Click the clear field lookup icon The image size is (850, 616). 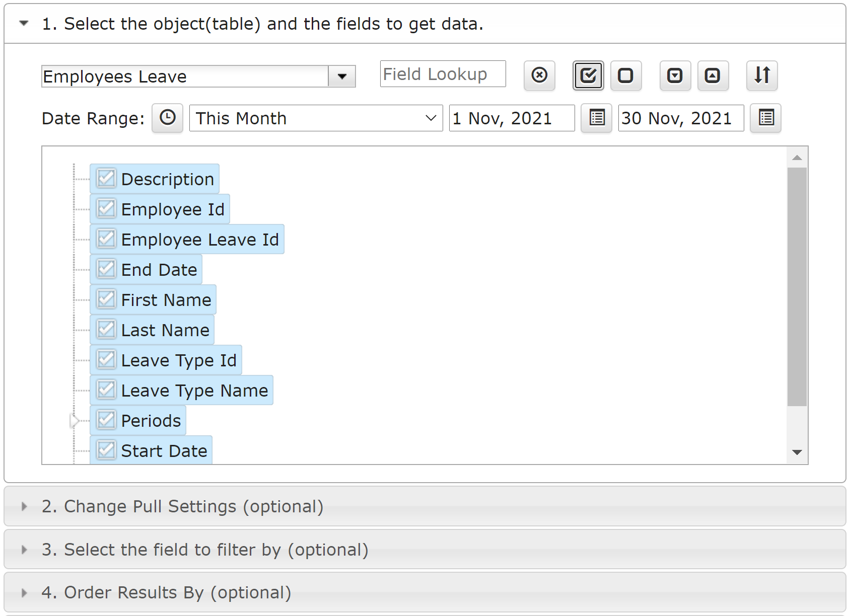pos(539,75)
